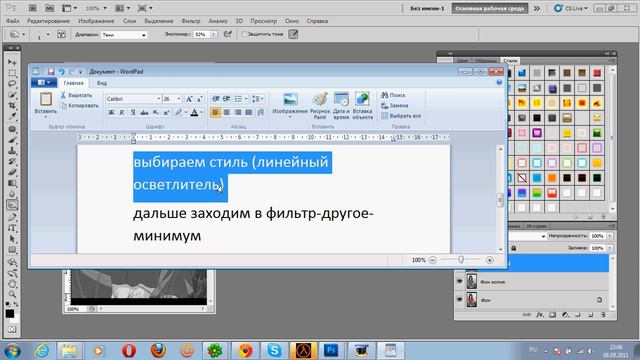Toggle left alignment in WordPad
640x360 pixels.
coord(216,112)
